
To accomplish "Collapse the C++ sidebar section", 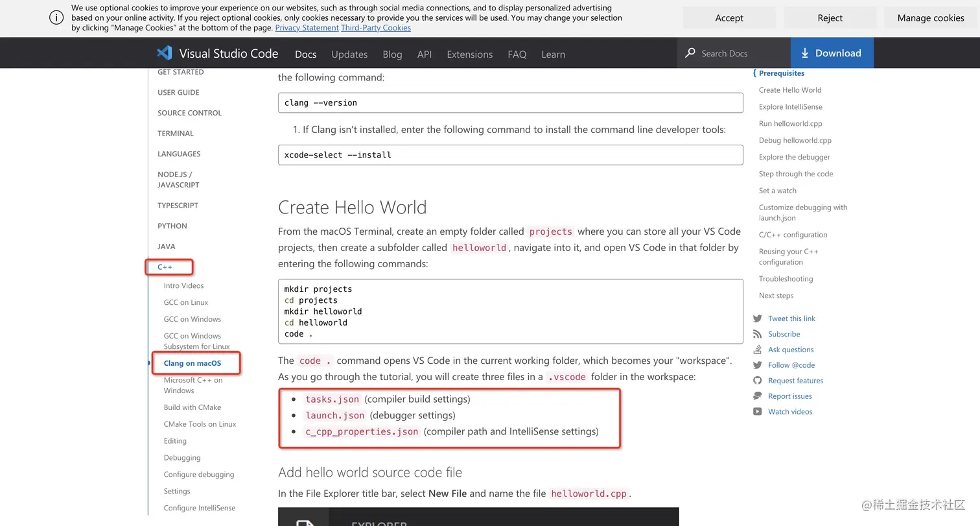I will click(x=165, y=267).
